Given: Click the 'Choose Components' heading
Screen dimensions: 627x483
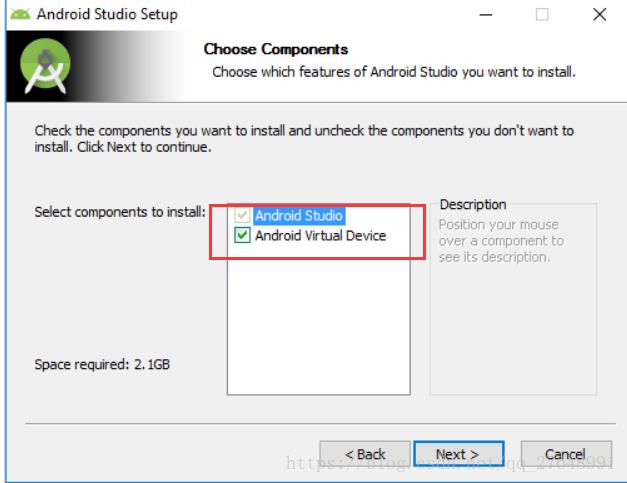Looking at the screenshot, I should (276, 49).
